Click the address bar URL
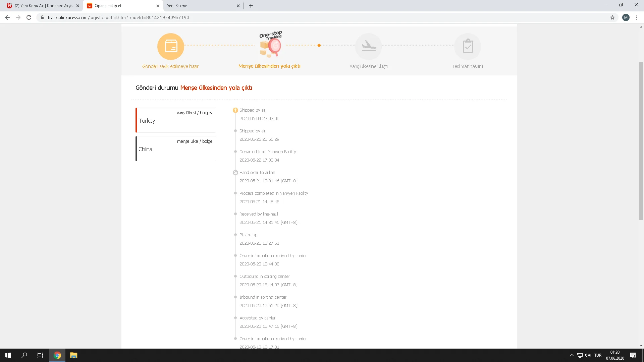Viewport: 644px width, 362px height. tap(118, 17)
